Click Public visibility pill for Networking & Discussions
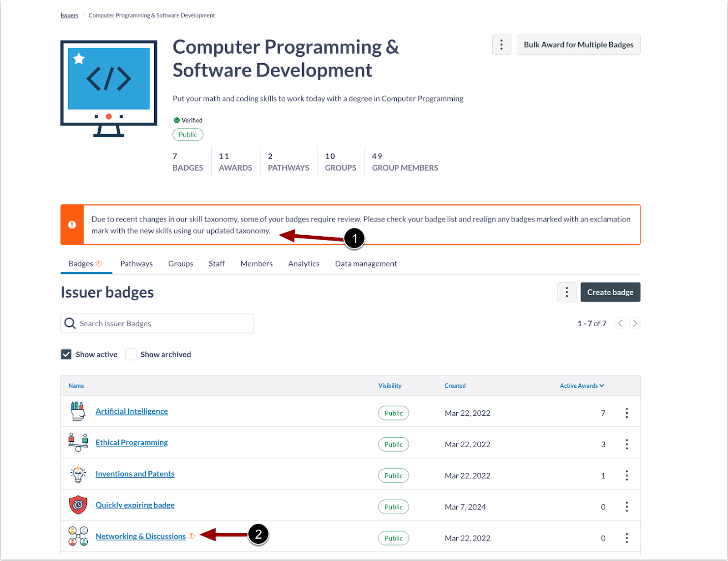 coord(394,538)
